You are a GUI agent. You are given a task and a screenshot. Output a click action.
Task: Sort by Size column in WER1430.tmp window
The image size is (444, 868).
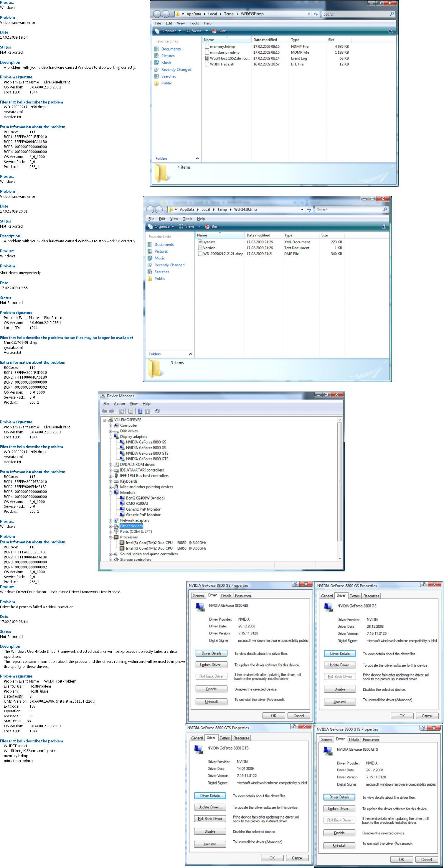tap(331, 235)
